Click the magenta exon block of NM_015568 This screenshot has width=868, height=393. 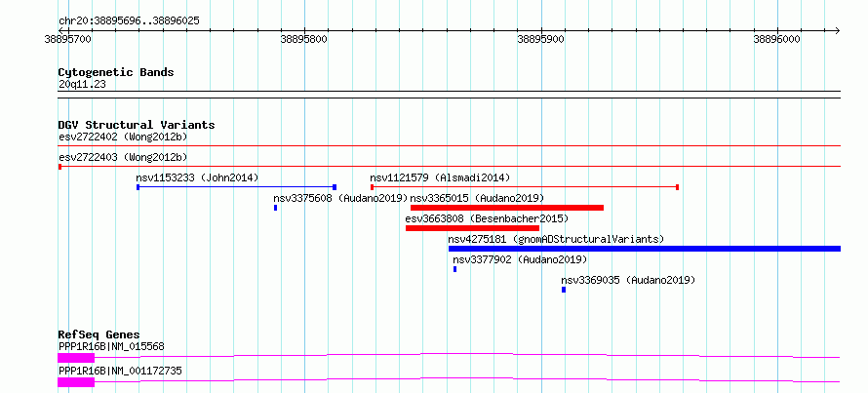pyautogui.click(x=76, y=358)
